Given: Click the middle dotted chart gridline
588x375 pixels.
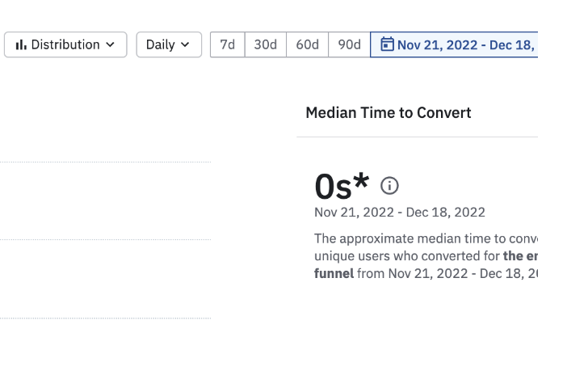Looking at the screenshot, I should click(105, 240).
